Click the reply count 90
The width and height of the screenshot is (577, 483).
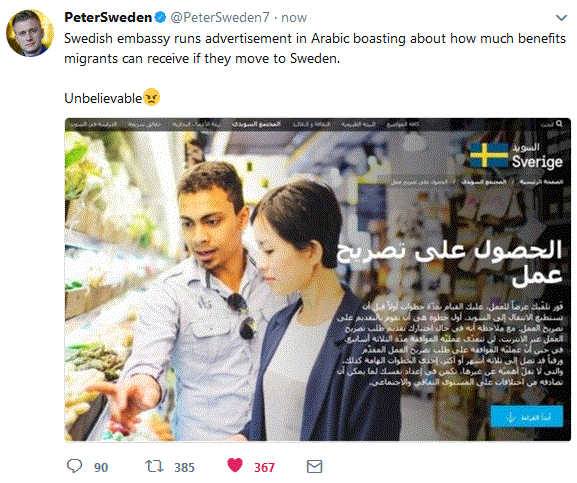coord(101,467)
